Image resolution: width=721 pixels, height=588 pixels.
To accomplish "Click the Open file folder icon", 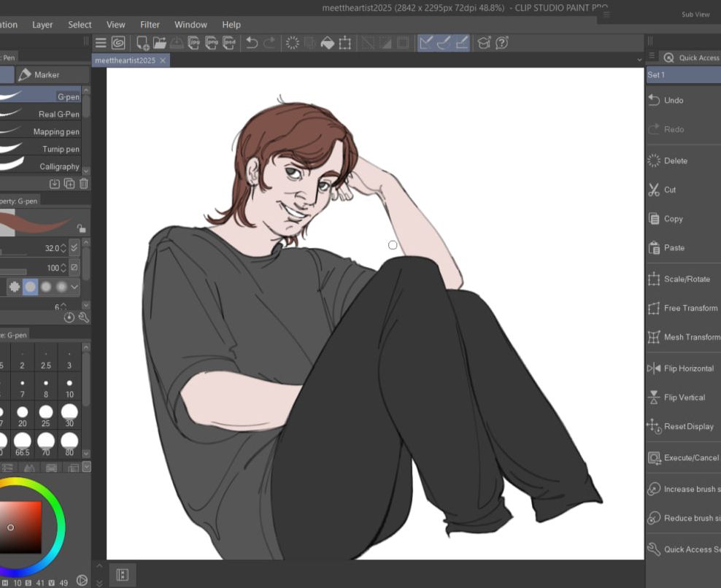I will pos(159,43).
